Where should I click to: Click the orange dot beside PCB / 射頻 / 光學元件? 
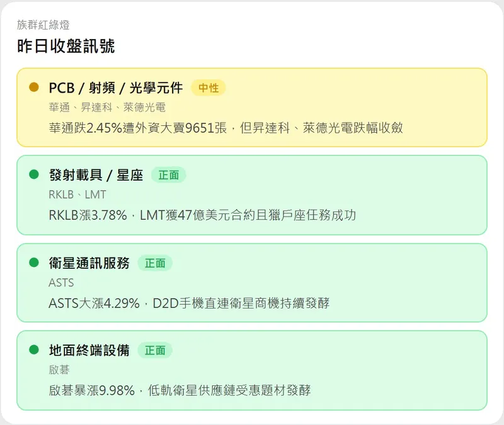pos(35,88)
